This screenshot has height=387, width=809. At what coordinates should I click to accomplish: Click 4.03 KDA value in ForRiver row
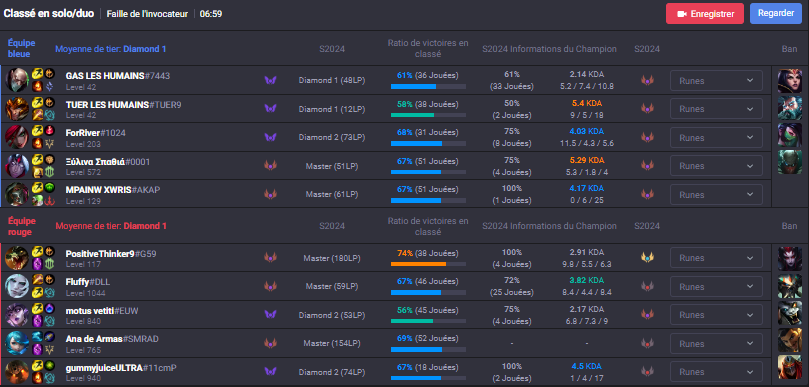(x=587, y=132)
